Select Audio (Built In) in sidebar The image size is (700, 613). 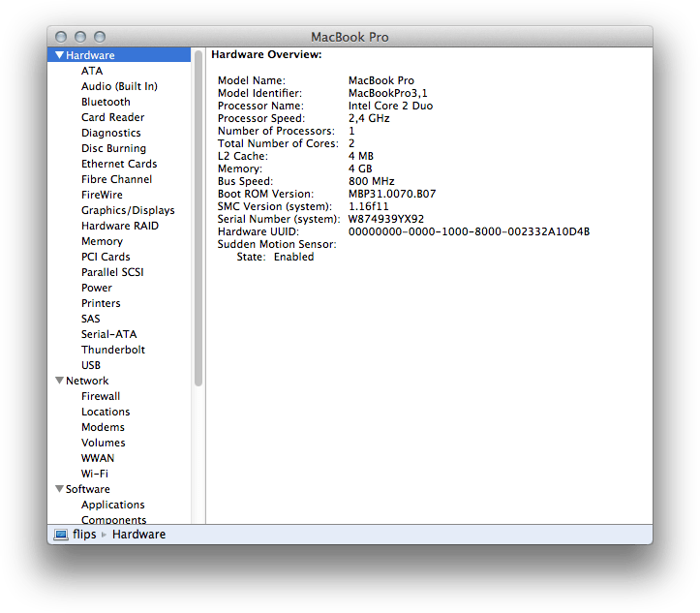(119, 86)
